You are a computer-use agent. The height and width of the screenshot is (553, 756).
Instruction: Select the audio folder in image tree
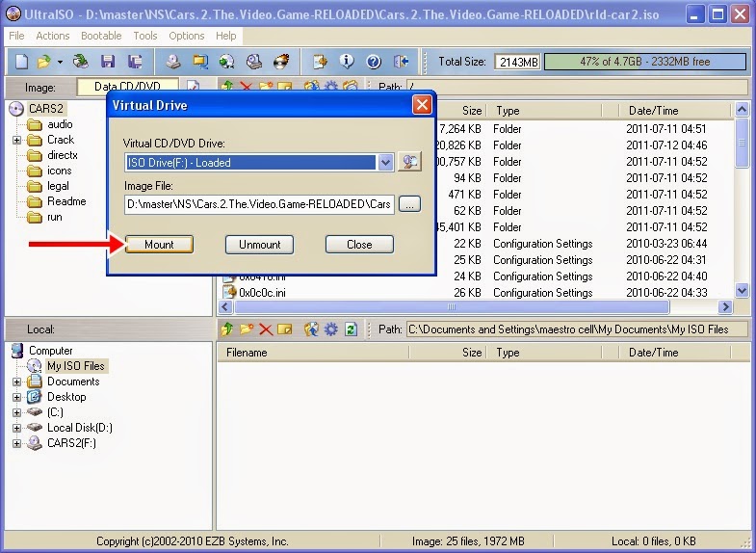click(x=60, y=124)
